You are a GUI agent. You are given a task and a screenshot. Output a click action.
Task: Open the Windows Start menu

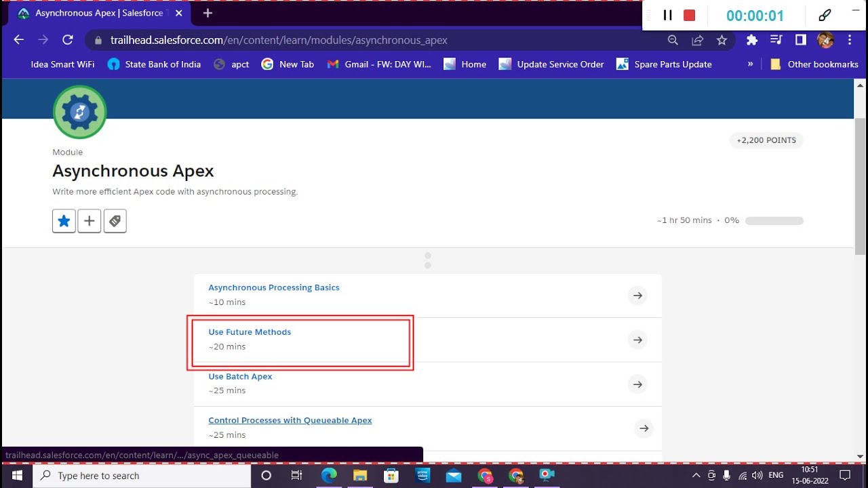16,476
